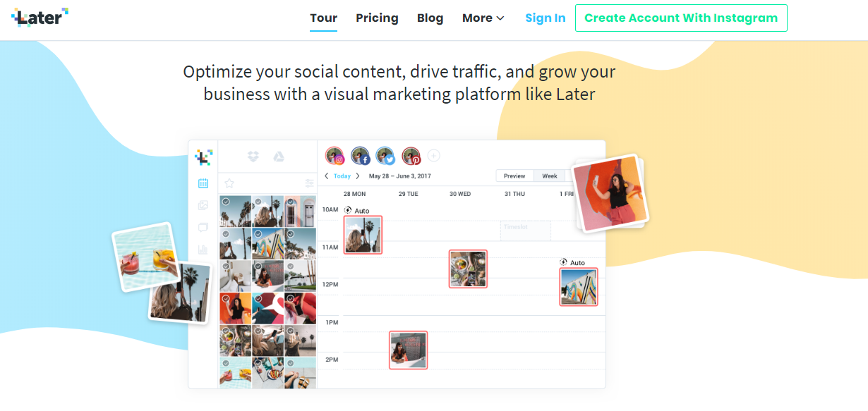The height and width of the screenshot is (411, 868).
Task: Switch to the Week view tab
Action: pyautogui.click(x=550, y=176)
